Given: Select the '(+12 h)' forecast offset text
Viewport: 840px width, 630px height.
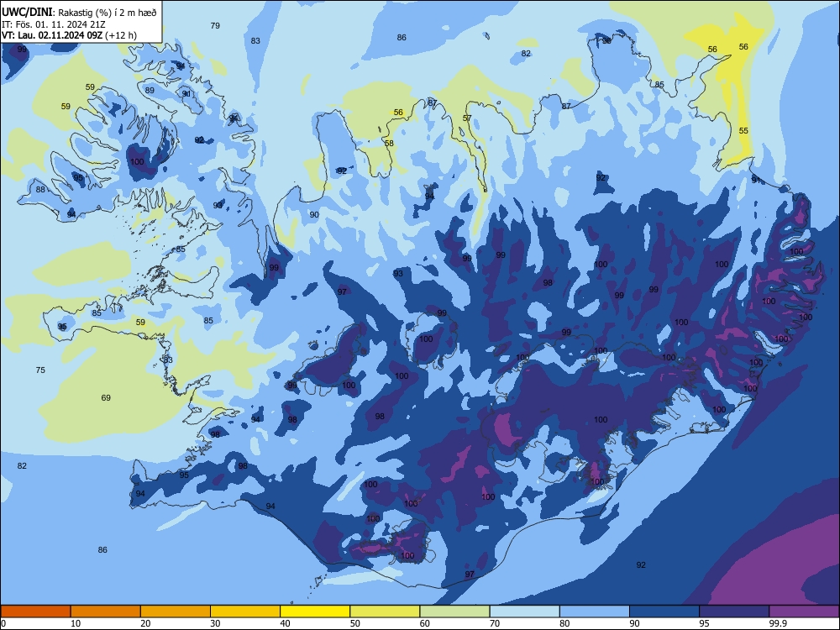Looking at the screenshot, I should 121,35.
